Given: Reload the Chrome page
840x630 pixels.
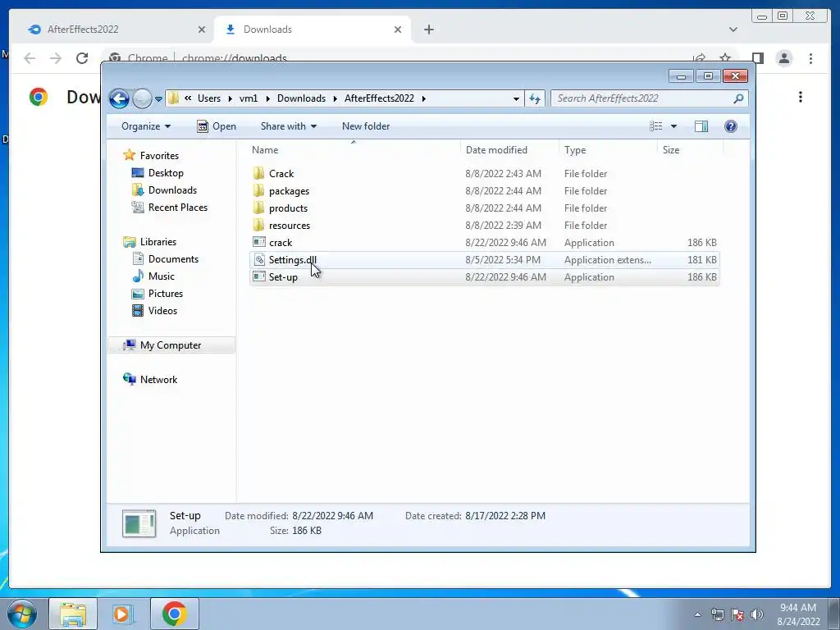Looking at the screenshot, I should click(81, 58).
